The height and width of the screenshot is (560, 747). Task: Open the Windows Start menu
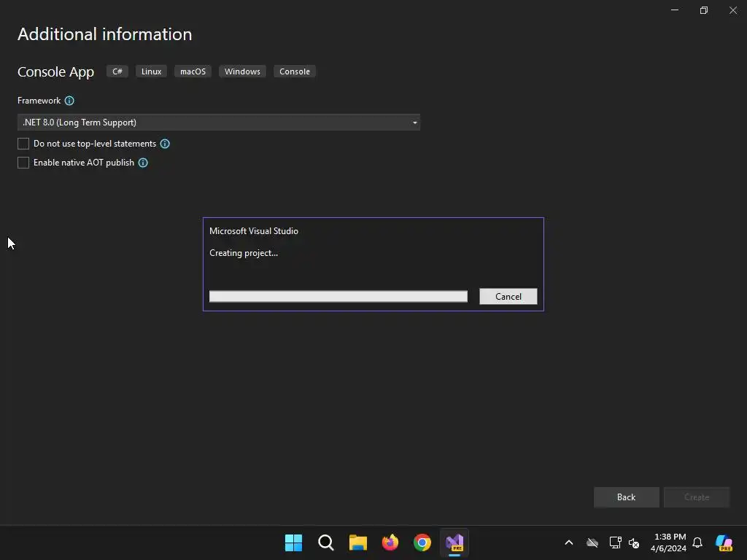[293, 542]
